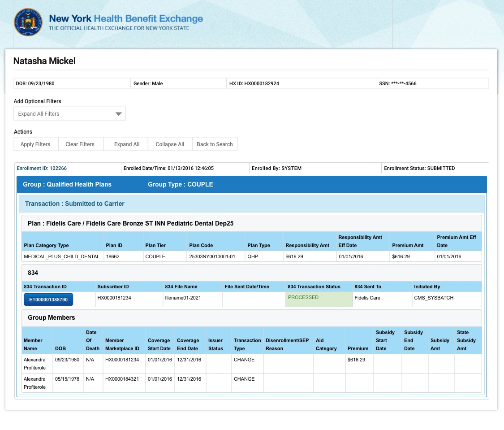Click the Fidelis Care entry under 834 Sent To

tap(367, 297)
